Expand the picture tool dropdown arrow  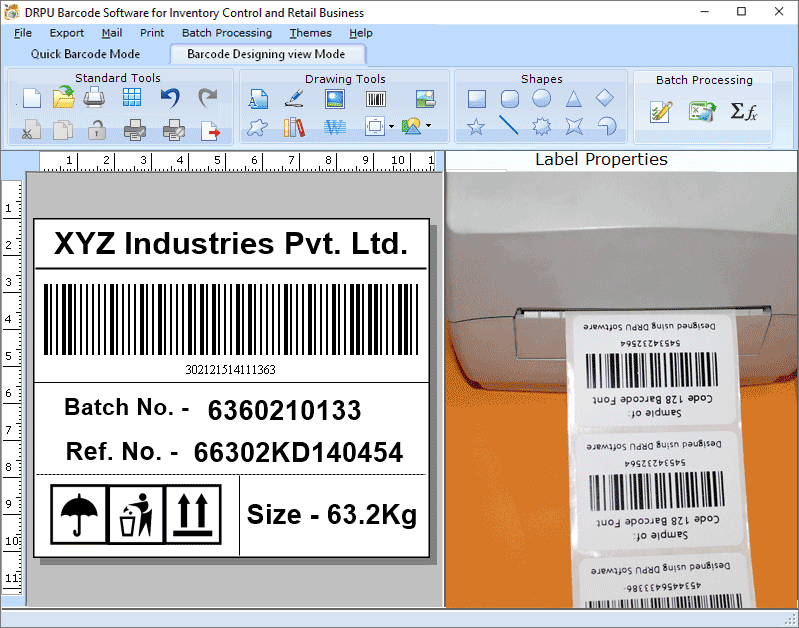click(x=429, y=125)
